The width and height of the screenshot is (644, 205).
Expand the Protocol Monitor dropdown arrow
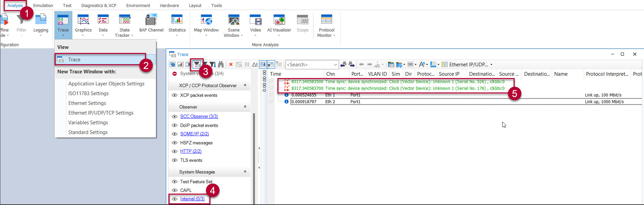[334, 36]
